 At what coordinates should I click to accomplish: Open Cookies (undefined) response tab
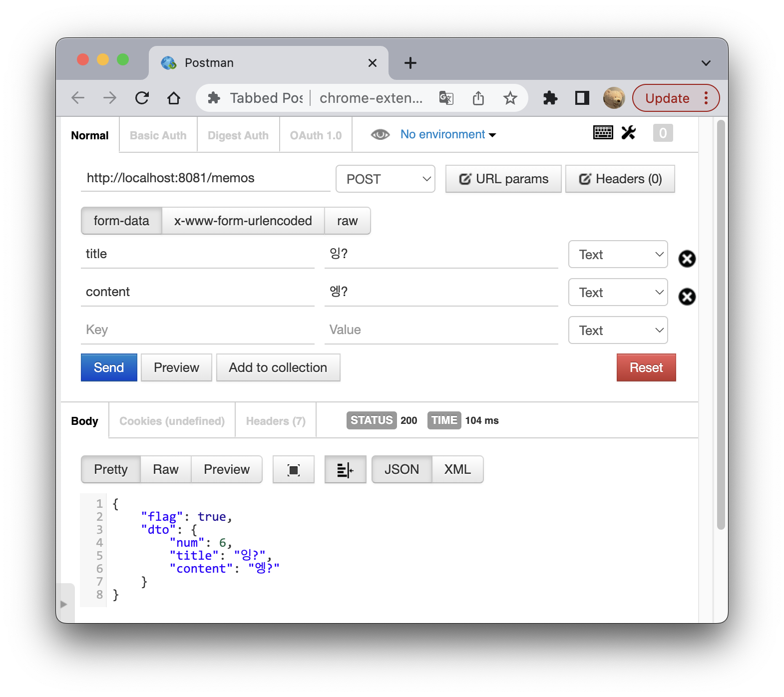click(x=172, y=421)
